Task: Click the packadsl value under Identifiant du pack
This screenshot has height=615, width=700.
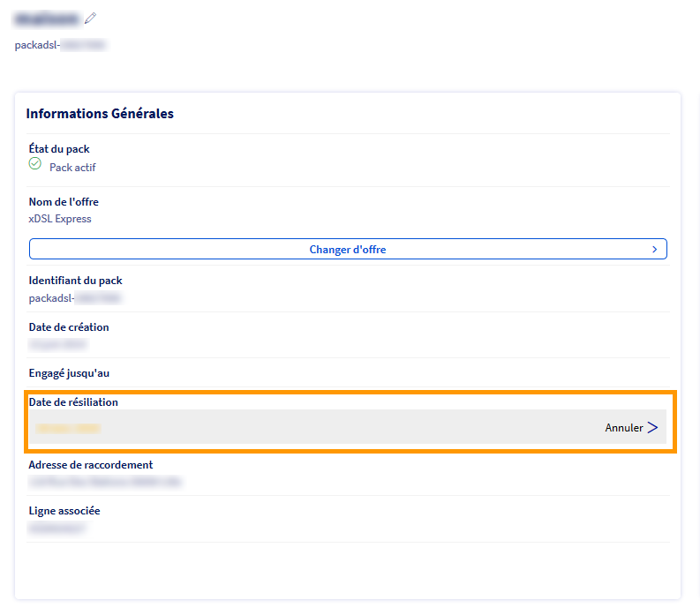Action: (75, 298)
